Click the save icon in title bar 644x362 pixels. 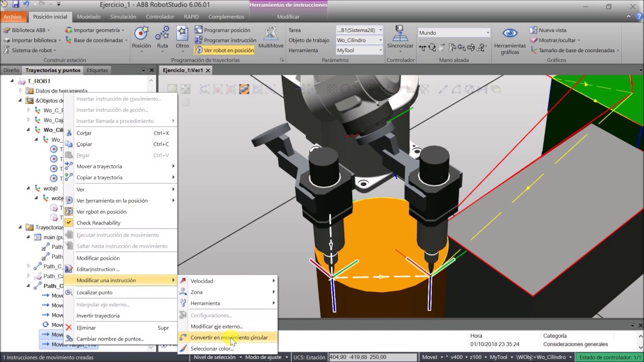16,5
